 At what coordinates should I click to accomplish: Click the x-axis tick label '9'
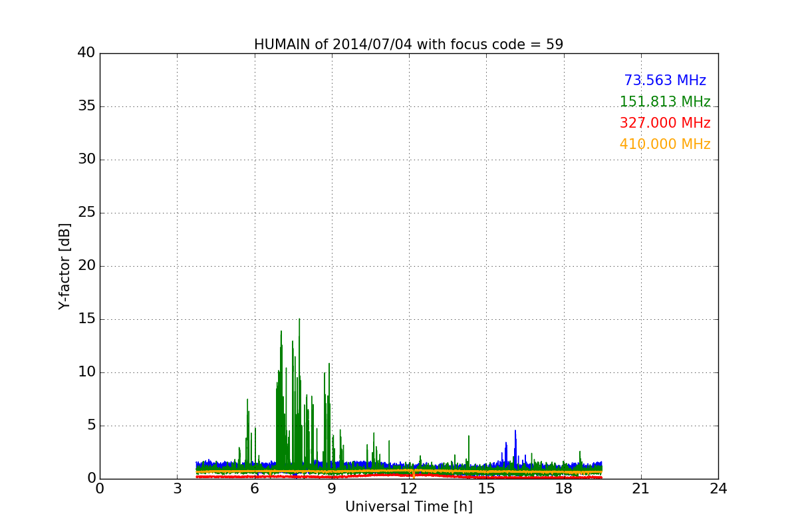332,489
